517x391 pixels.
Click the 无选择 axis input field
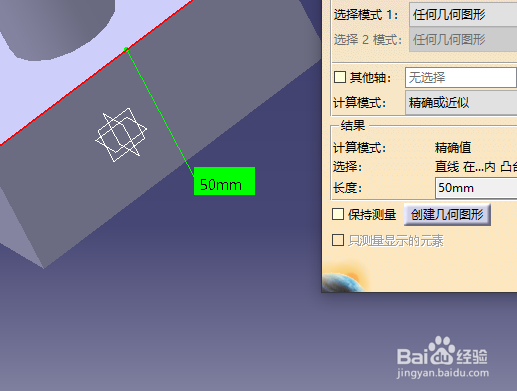(x=461, y=78)
